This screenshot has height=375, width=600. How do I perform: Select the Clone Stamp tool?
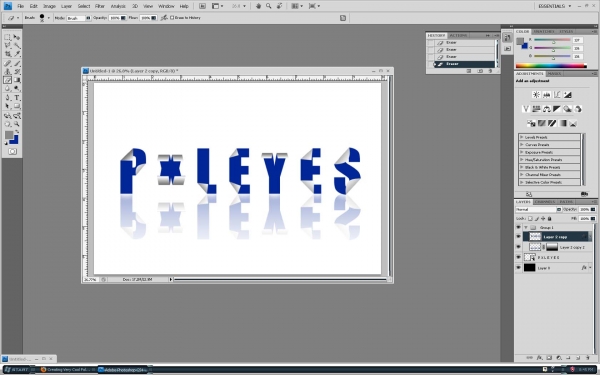pos(7,72)
